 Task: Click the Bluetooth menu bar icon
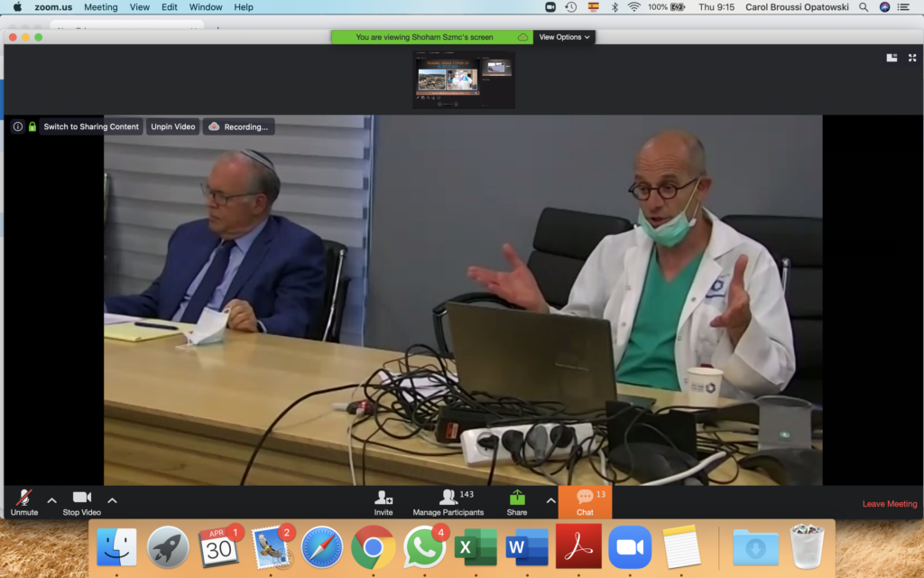tap(614, 7)
